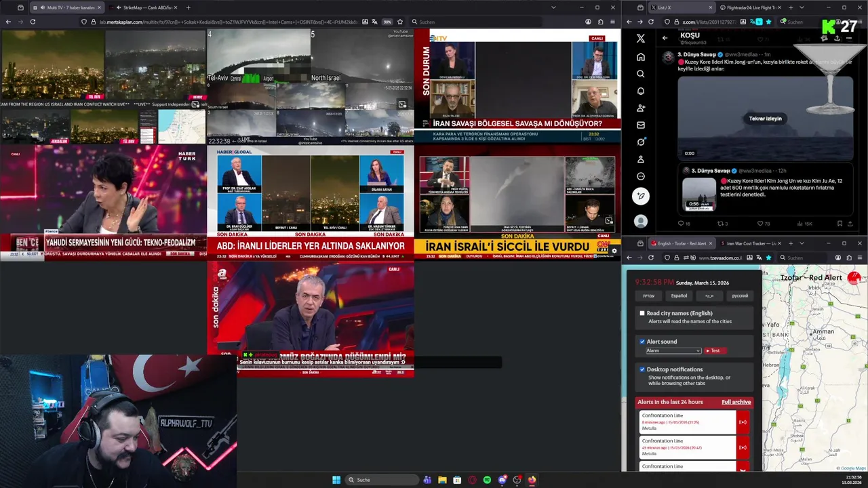Bookmark the 3. Dünya Savaşı tweet
The height and width of the screenshot is (488, 868).
click(x=840, y=224)
